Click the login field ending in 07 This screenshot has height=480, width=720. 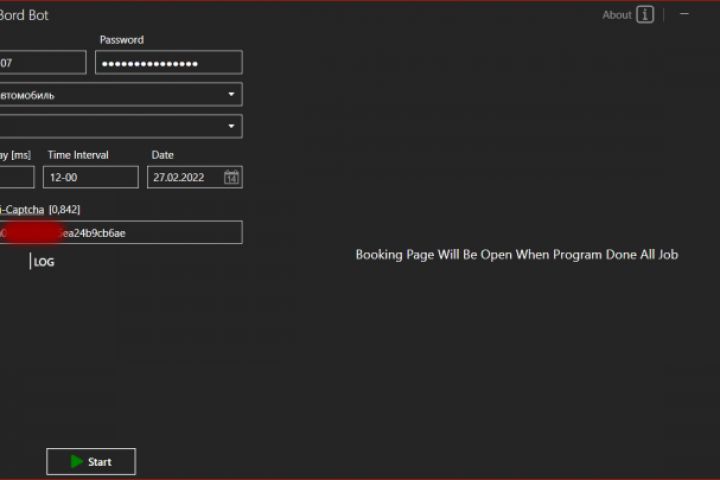pyautogui.click(x=43, y=62)
